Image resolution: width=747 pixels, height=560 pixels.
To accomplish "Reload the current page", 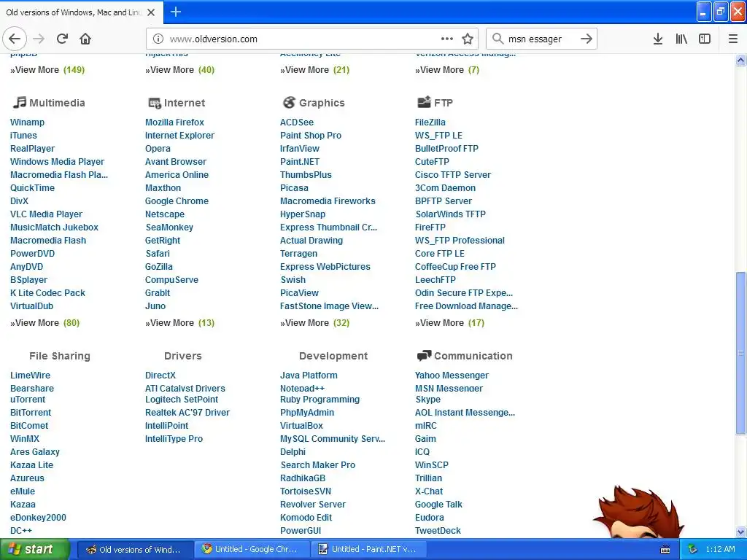I will tap(62, 39).
